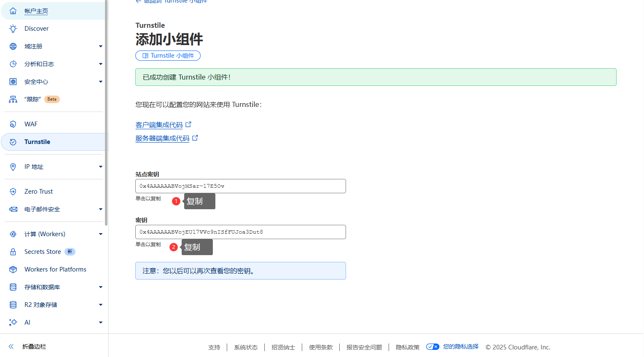The image size is (644, 357).
Task: Toggle the privacy choices switch icon
Action: point(432,347)
